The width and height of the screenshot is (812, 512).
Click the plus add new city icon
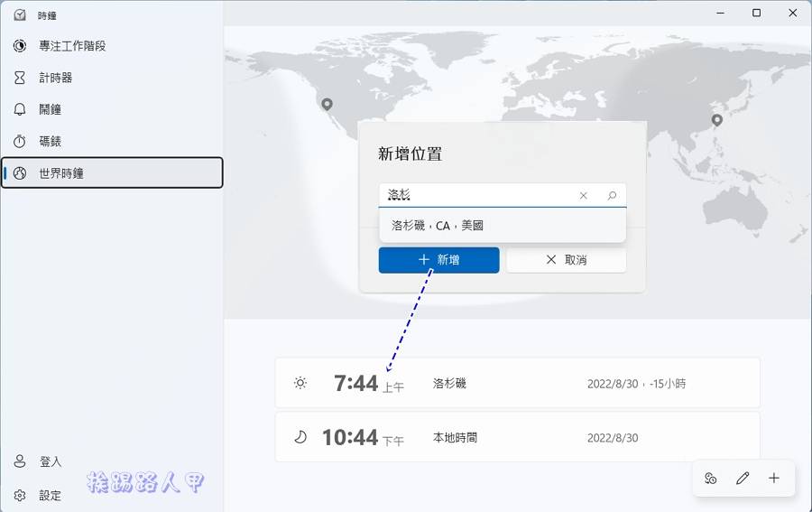(774, 479)
